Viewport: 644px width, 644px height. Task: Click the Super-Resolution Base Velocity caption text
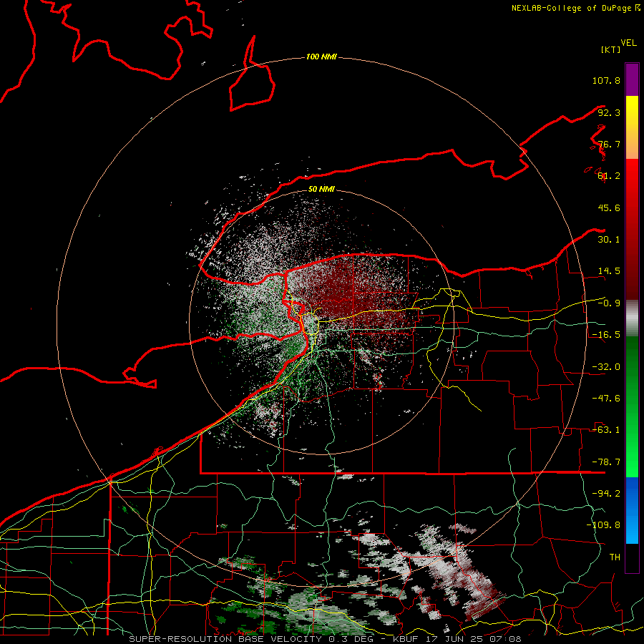coord(325,639)
